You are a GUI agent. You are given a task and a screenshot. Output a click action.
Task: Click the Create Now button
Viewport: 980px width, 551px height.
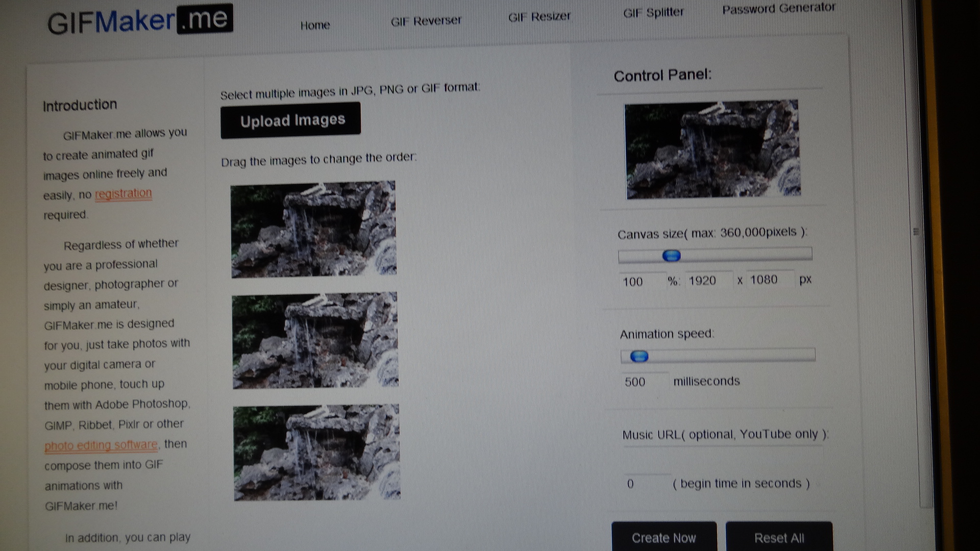pos(664,537)
